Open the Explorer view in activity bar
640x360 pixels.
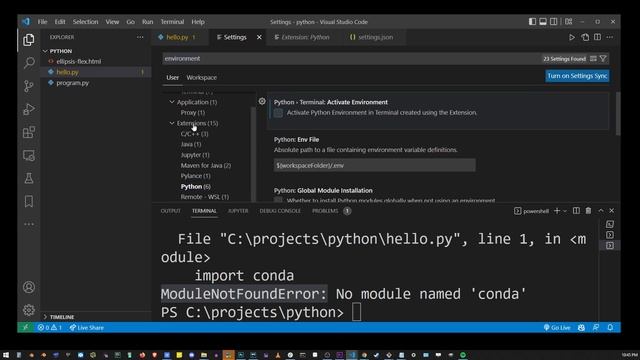(29, 40)
